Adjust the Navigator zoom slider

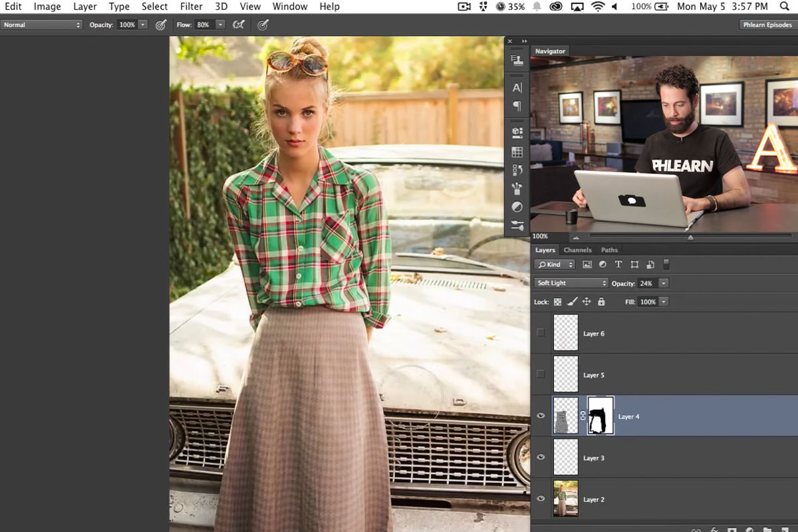point(690,236)
